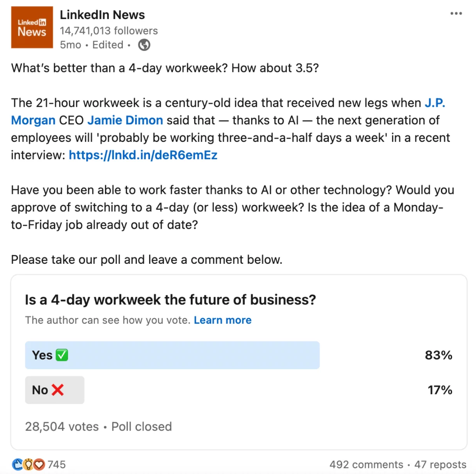Select the Yes poll option bar
This screenshot has width=476, height=474.
172,355
